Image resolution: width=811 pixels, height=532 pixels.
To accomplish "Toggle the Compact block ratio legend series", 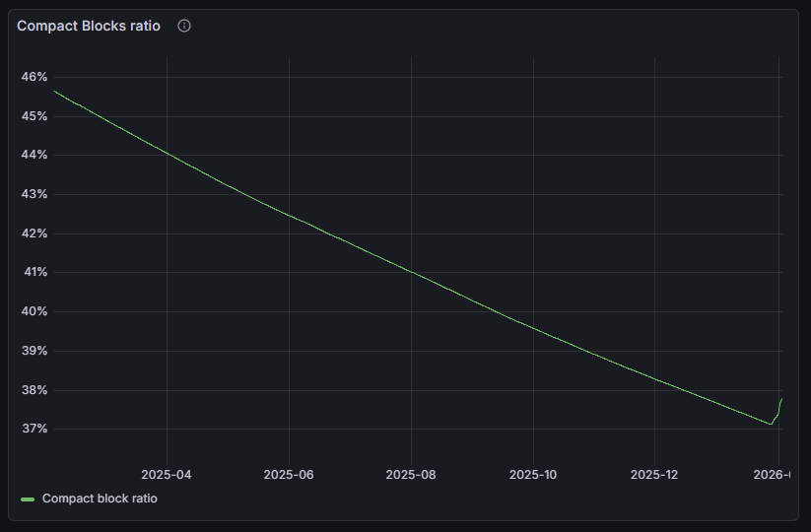I will tap(100, 499).
